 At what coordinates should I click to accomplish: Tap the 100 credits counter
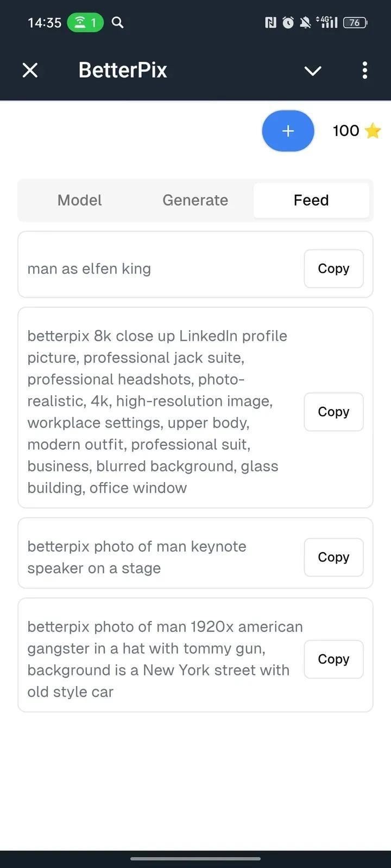tap(346, 131)
